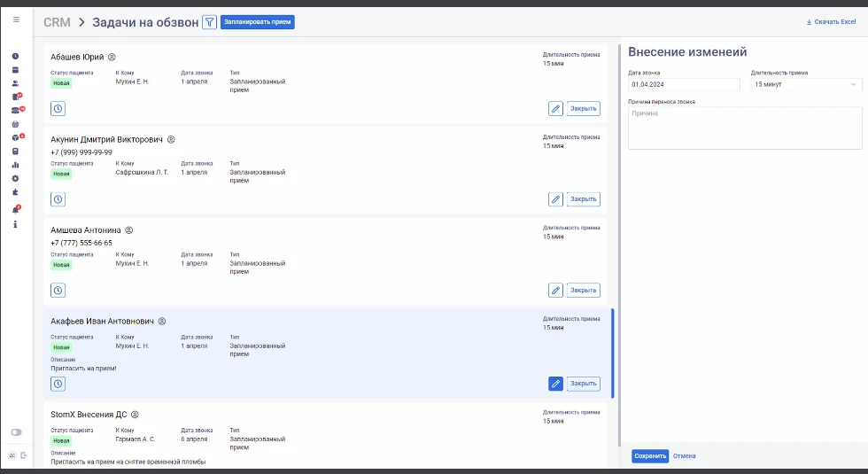Click the edit pencil for Абашев Юрий

point(555,109)
